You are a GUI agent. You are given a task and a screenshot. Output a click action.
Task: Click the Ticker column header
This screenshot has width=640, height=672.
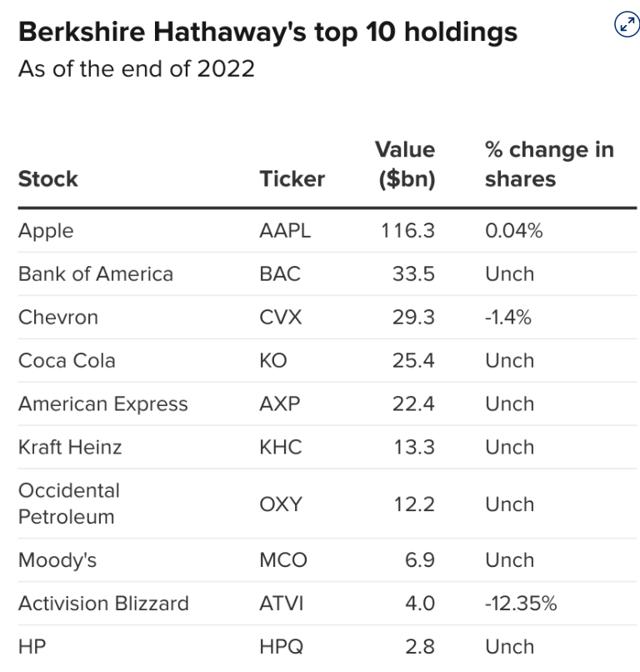click(x=292, y=178)
